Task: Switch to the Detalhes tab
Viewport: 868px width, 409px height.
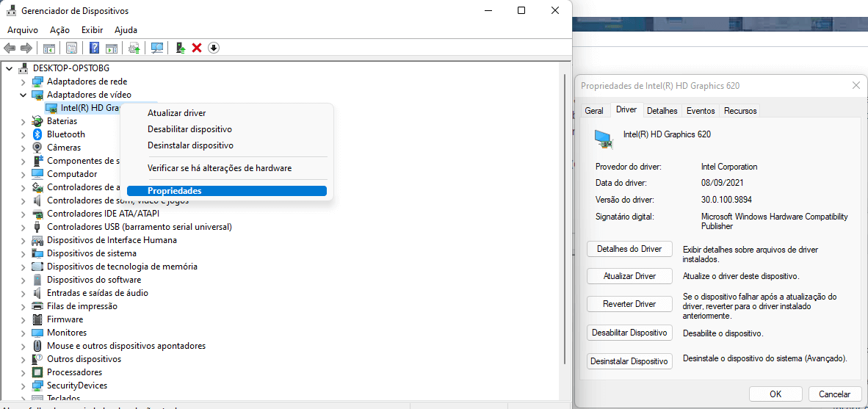Action: (662, 111)
